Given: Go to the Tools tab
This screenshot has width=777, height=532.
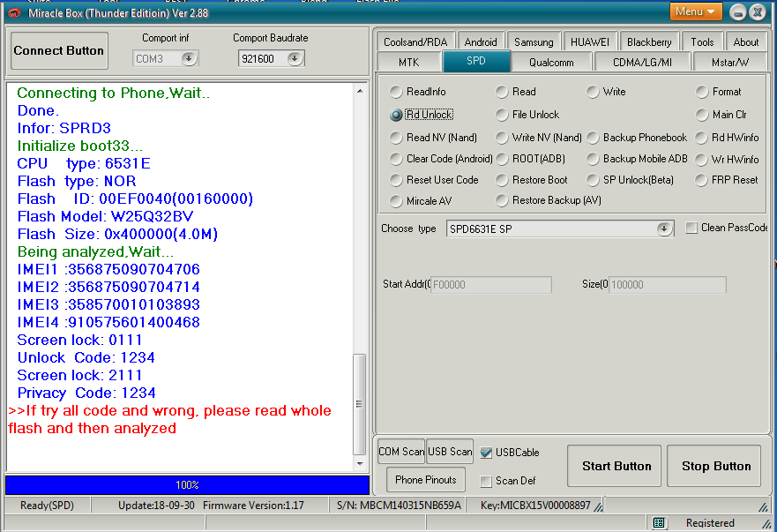Looking at the screenshot, I should click(x=702, y=41).
